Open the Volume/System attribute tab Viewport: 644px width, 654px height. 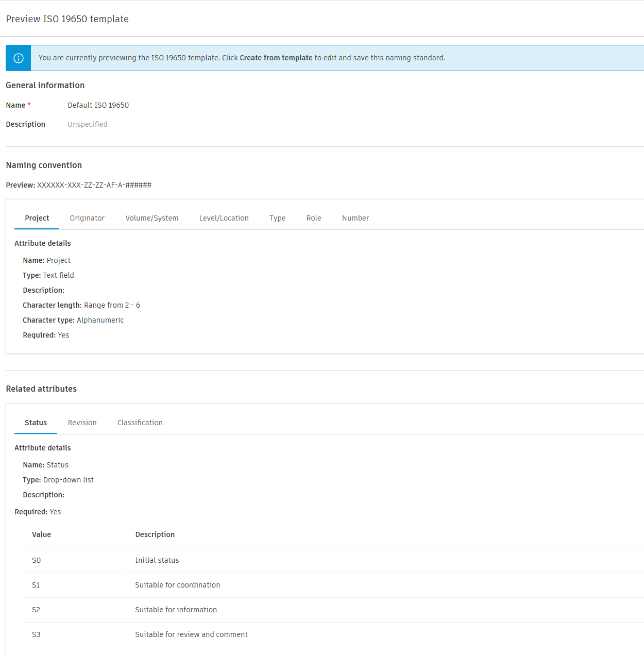(151, 217)
